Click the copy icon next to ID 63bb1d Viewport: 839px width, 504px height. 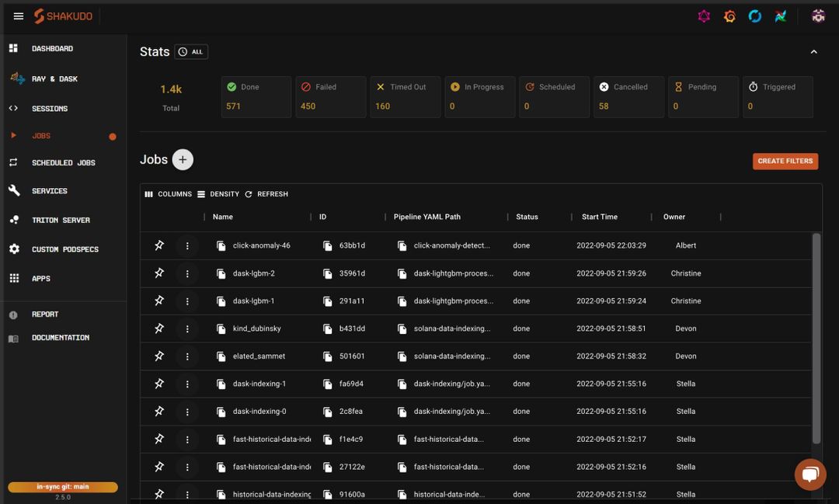[x=327, y=245]
